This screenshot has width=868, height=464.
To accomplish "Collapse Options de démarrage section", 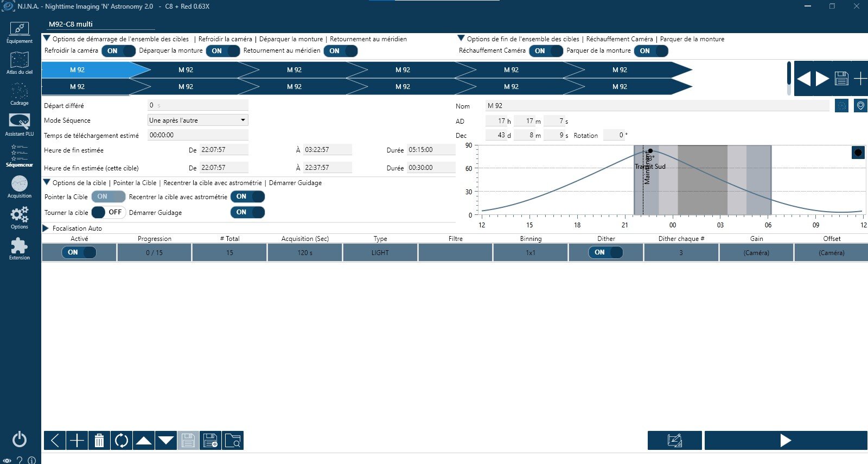I will 47,39.
